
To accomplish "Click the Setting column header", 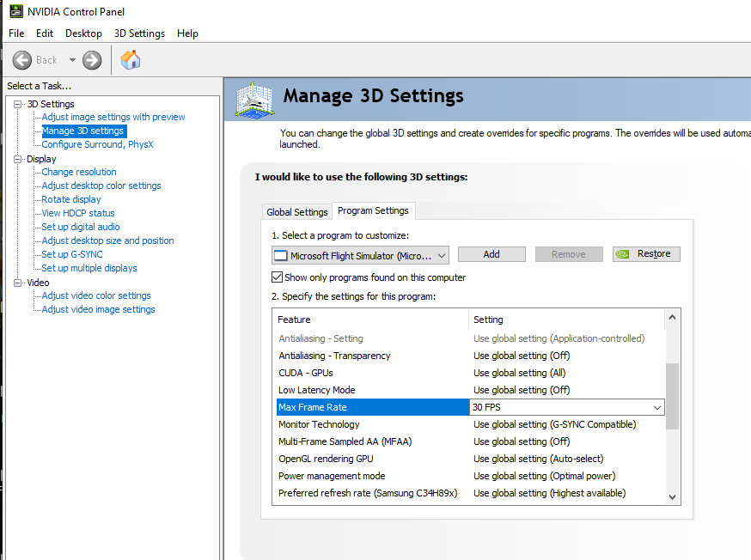I will point(566,320).
